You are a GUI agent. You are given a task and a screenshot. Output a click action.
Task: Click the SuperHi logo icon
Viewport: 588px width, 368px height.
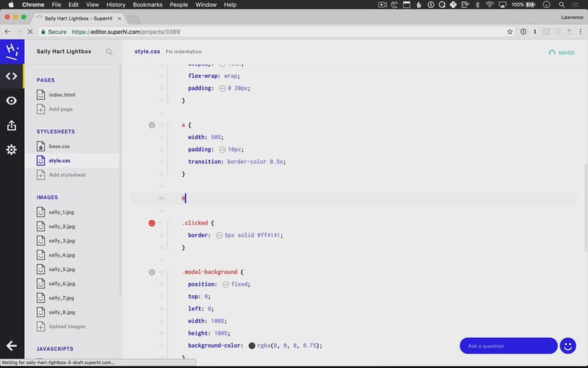[x=11, y=51]
